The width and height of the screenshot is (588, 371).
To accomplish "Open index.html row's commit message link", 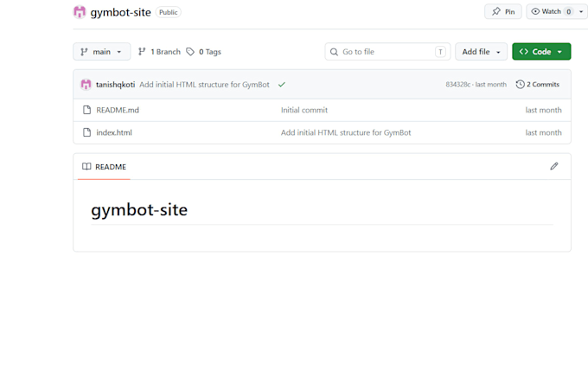I will [x=346, y=132].
